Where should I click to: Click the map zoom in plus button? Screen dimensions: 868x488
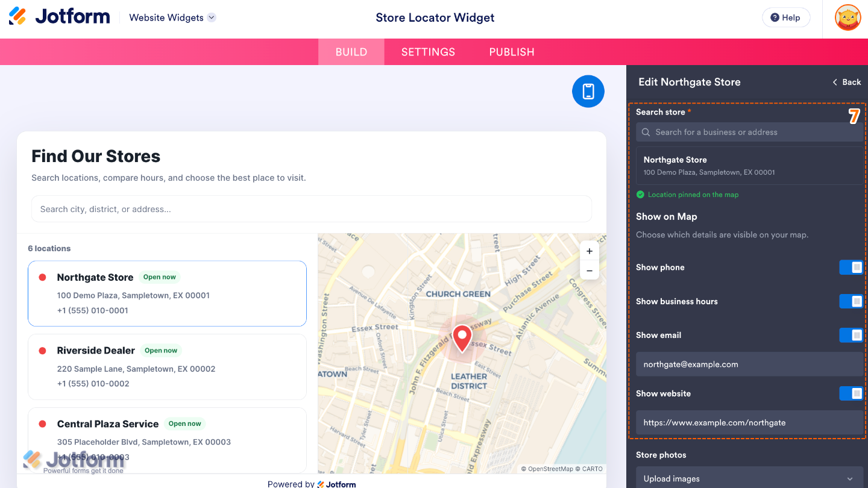coord(590,251)
